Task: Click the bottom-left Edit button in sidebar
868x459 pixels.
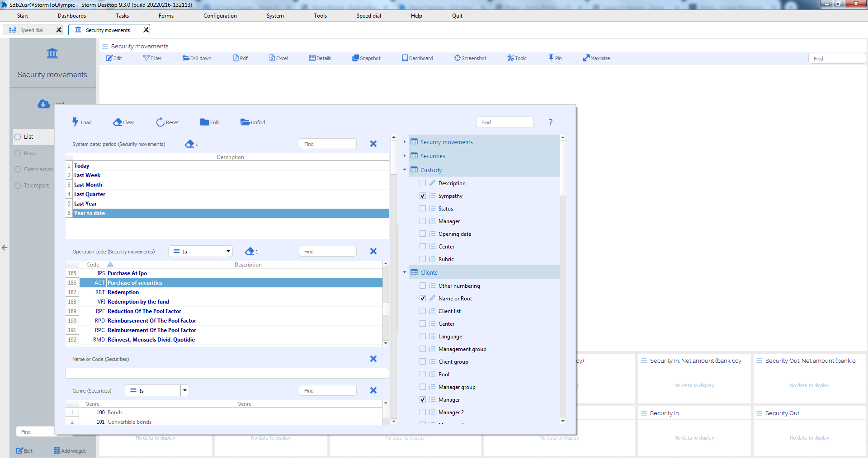Action: pos(24,450)
